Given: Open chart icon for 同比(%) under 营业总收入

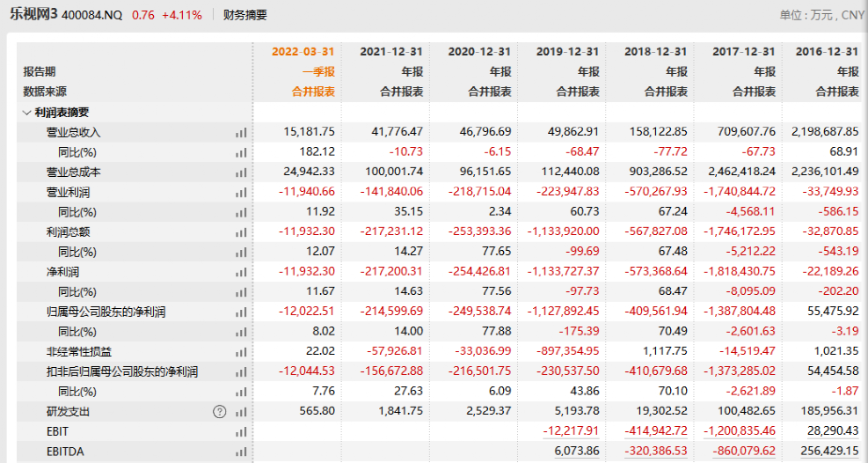Looking at the screenshot, I should pos(241,153).
